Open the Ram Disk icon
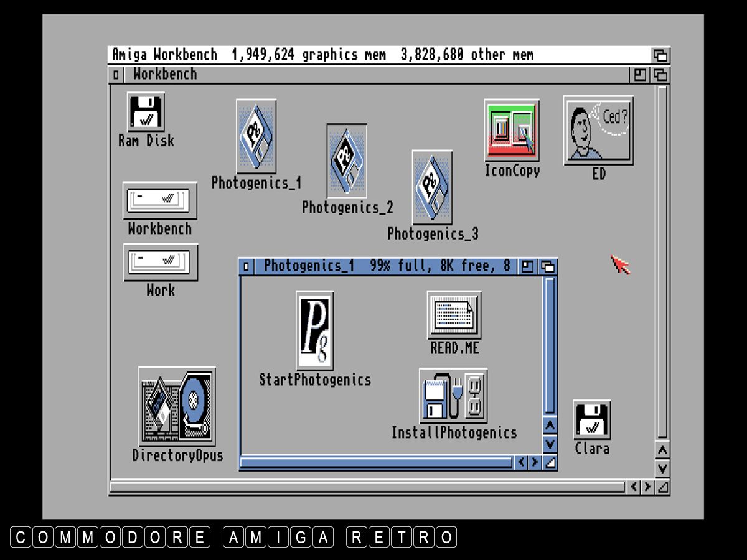 pos(146,113)
